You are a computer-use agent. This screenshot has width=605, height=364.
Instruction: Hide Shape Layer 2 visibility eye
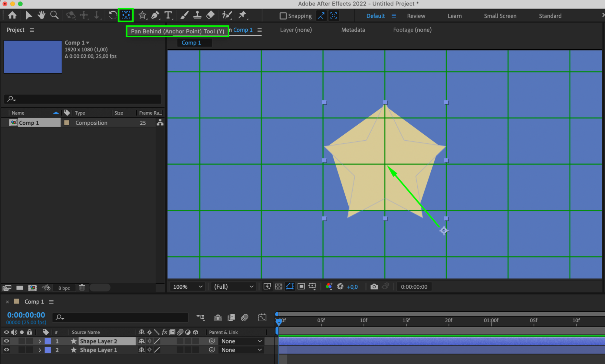6,341
